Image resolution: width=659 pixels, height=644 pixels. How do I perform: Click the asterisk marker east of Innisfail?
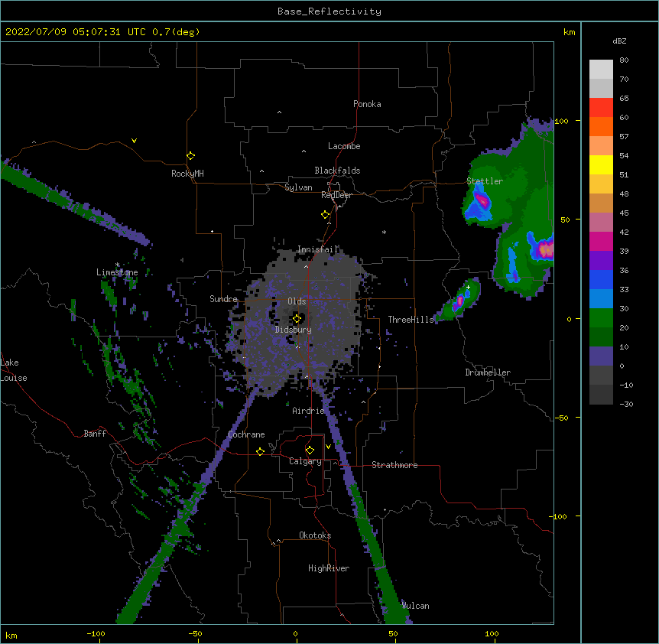pyautogui.click(x=384, y=233)
